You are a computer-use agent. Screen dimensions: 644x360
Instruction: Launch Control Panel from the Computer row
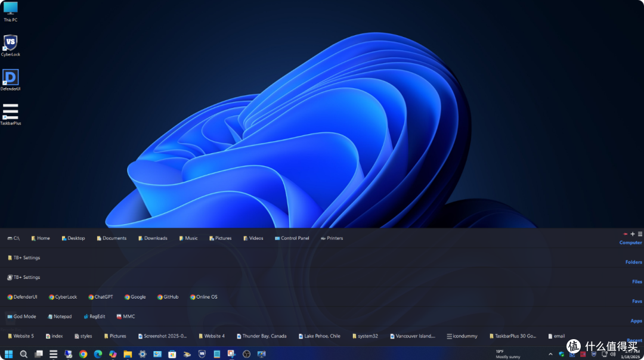[x=292, y=238]
